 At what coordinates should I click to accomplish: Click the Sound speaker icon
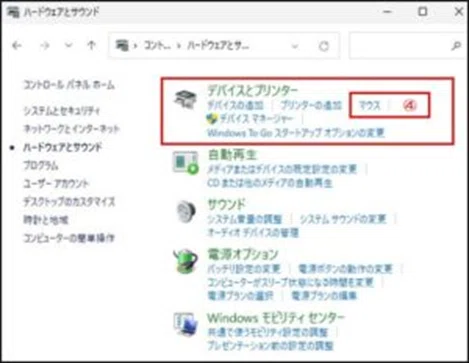(x=186, y=212)
